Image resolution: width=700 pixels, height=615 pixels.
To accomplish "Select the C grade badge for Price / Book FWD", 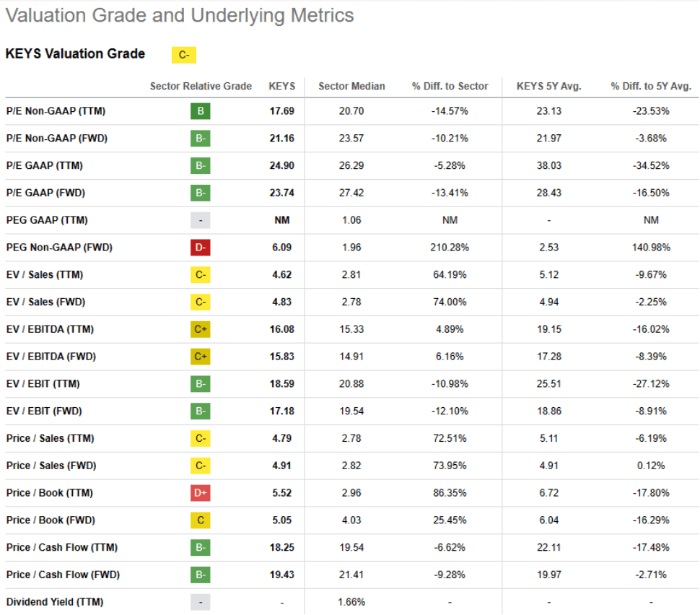I will [200, 520].
